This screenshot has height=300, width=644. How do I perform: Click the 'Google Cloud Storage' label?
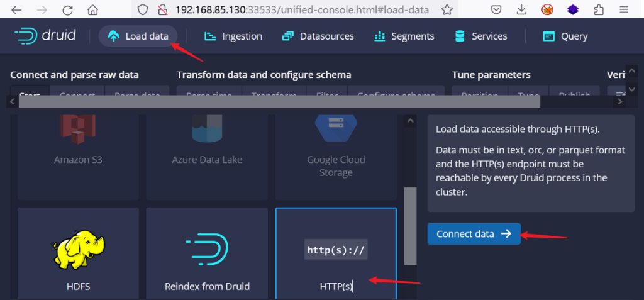336,166
